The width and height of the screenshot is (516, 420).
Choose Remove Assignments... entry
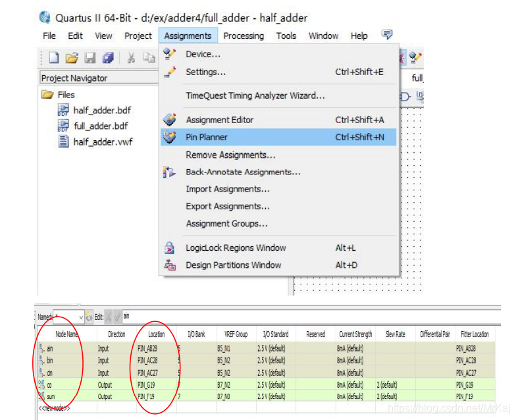(x=278, y=155)
